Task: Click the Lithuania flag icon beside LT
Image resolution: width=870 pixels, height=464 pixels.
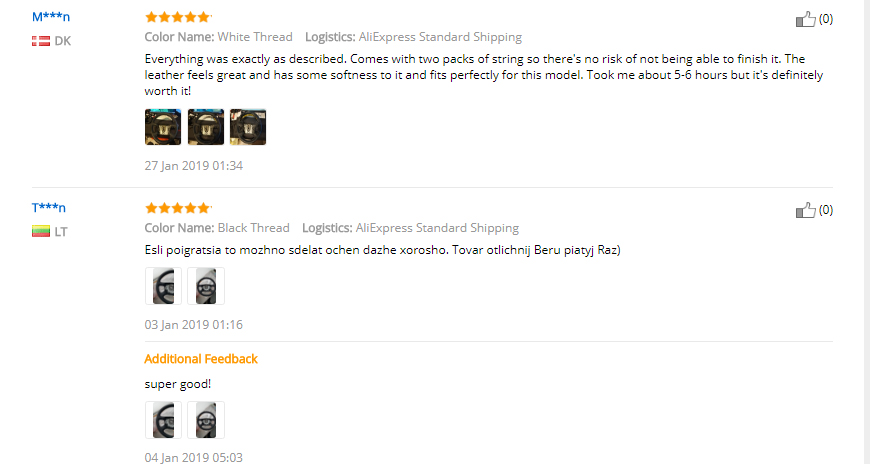Action: point(41,231)
